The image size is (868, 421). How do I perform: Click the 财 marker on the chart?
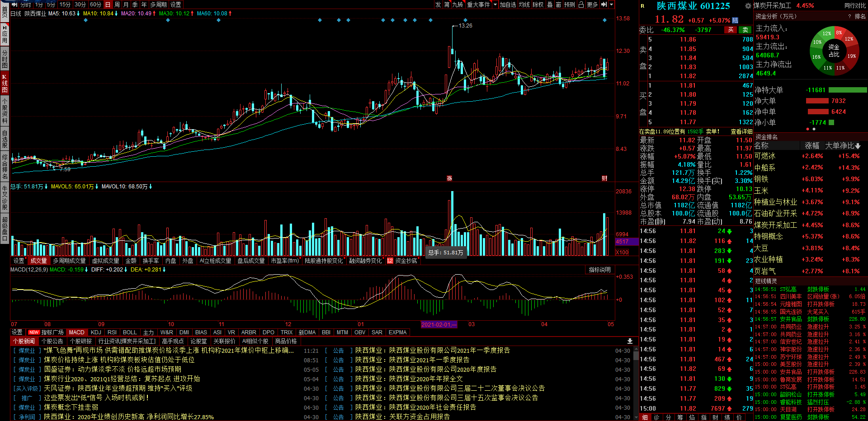604,178
